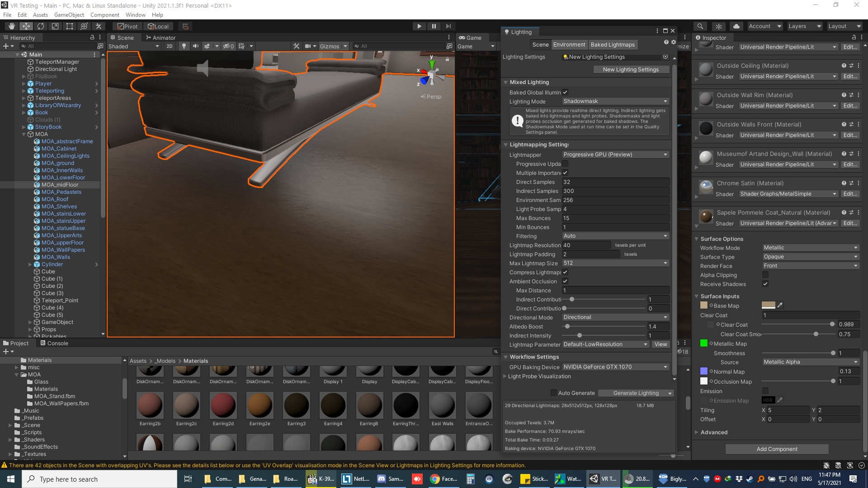Click the Indirect Samples field

click(x=615, y=191)
